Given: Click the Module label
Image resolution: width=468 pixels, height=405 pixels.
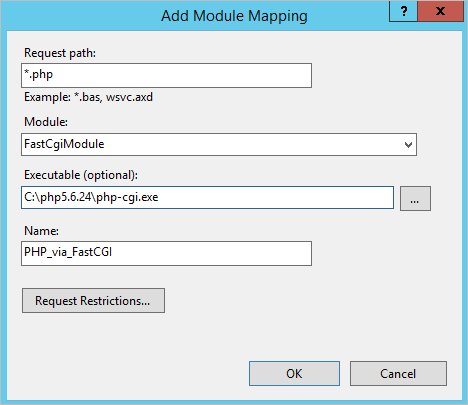Looking at the screenshot, I should tap(46, 122).
